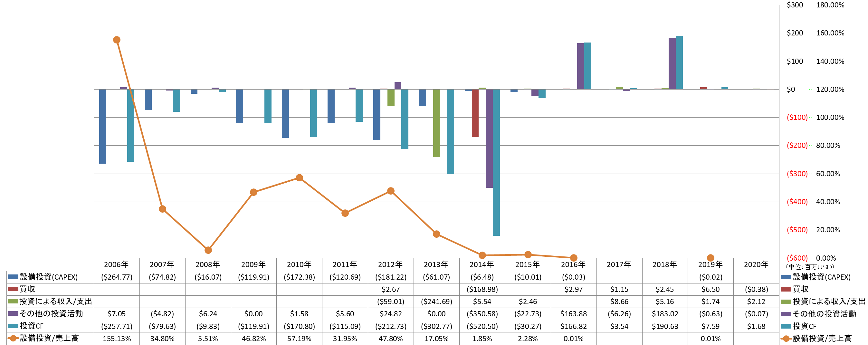Click the 2010 orange line data point
Image resolution: width=868 pixels, height=345 pixels.
pyautogui.click(x=299, y=177)
